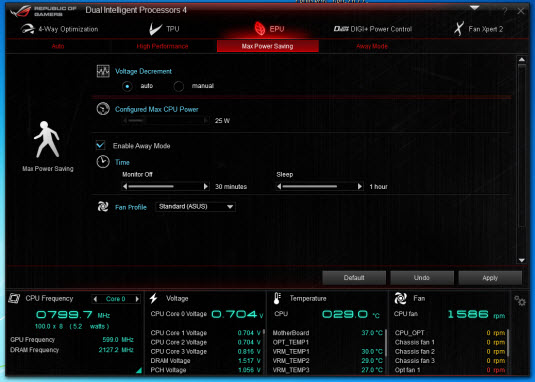Click the Voltage Decrement waveform icon
The width and height of the screenshot is (535, 382).
point(103,71)
